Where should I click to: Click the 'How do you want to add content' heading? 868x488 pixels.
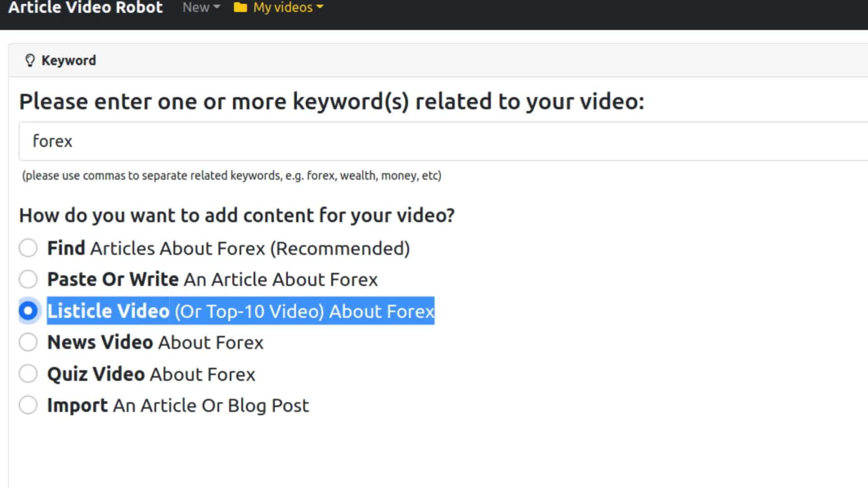point(237,215)
